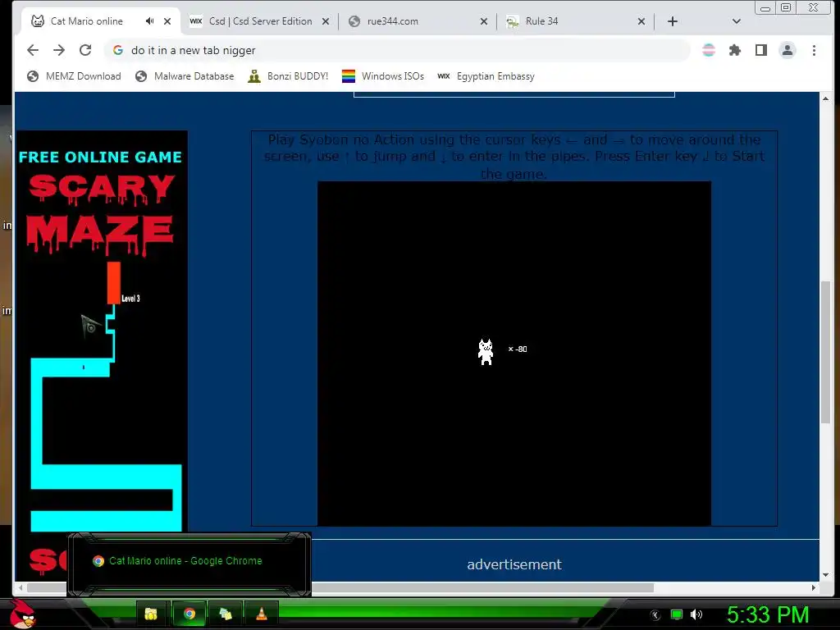Show hidden tray icons arrow
The image size is (840, 630).
coord(655,615)
